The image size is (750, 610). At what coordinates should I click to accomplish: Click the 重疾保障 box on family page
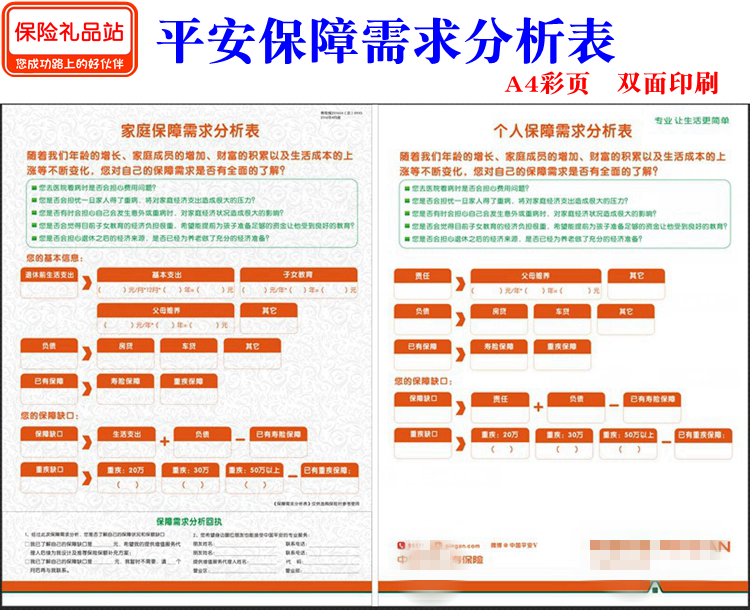tap(189, 389)
